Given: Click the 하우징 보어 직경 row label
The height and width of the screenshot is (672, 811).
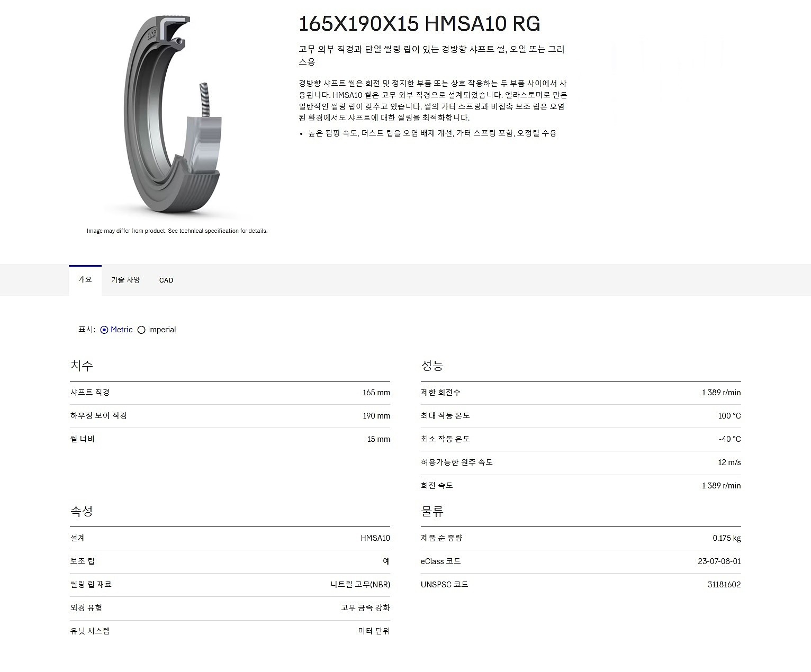Looking at the screenshot, I should pos(98,416).
